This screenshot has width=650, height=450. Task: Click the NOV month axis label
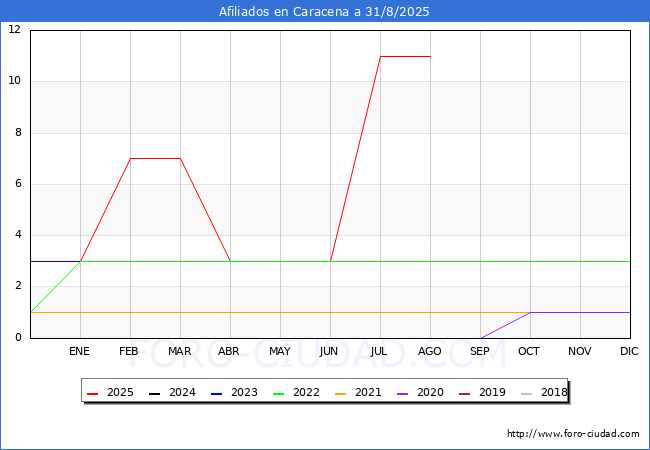580,351
